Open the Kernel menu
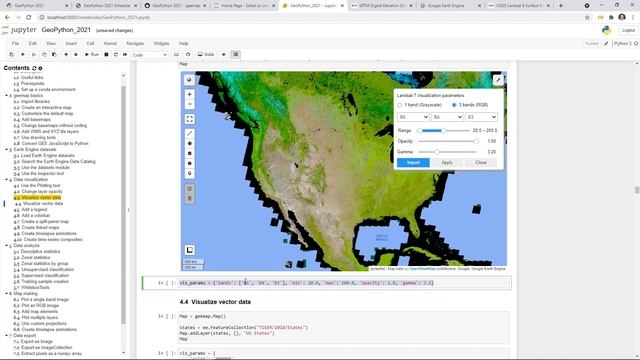The width and height of the screenshot is (640, 360). pos(110,43)
